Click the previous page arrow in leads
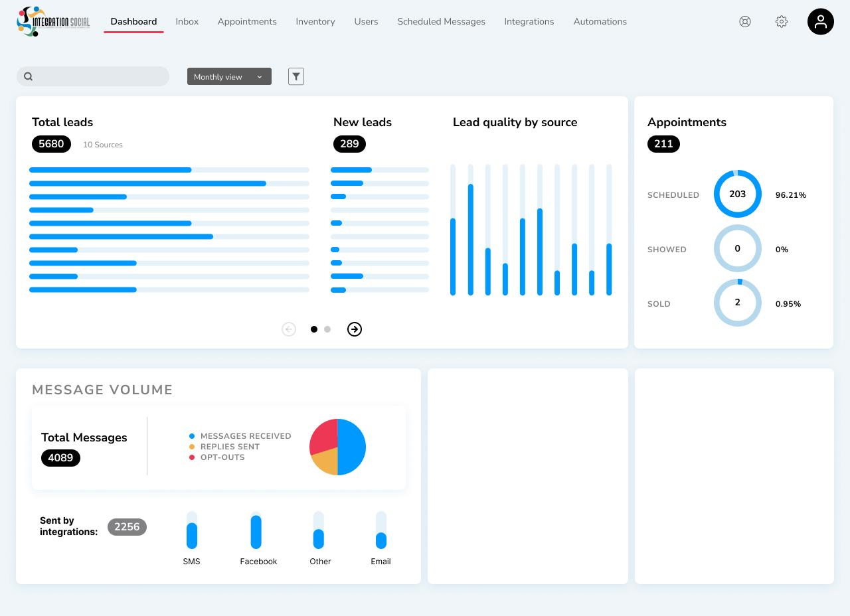 pos(289,329)
